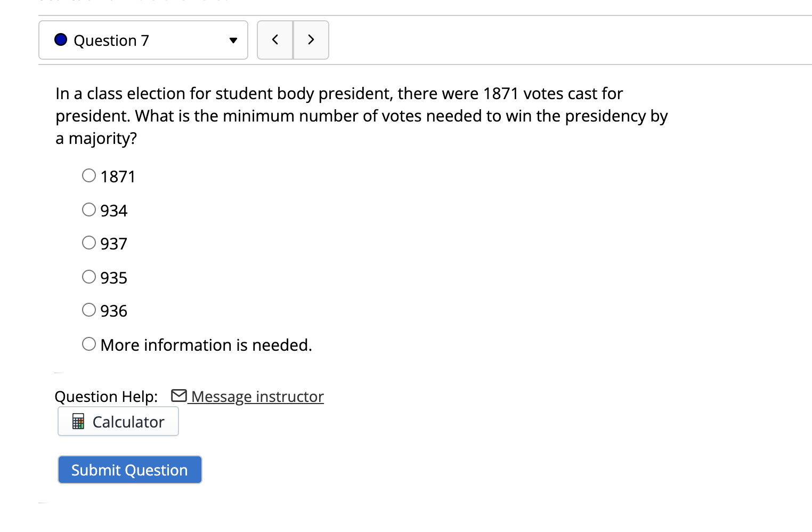
Task: Expand the question list from the Question 7 box
Action: pos(143,40)
